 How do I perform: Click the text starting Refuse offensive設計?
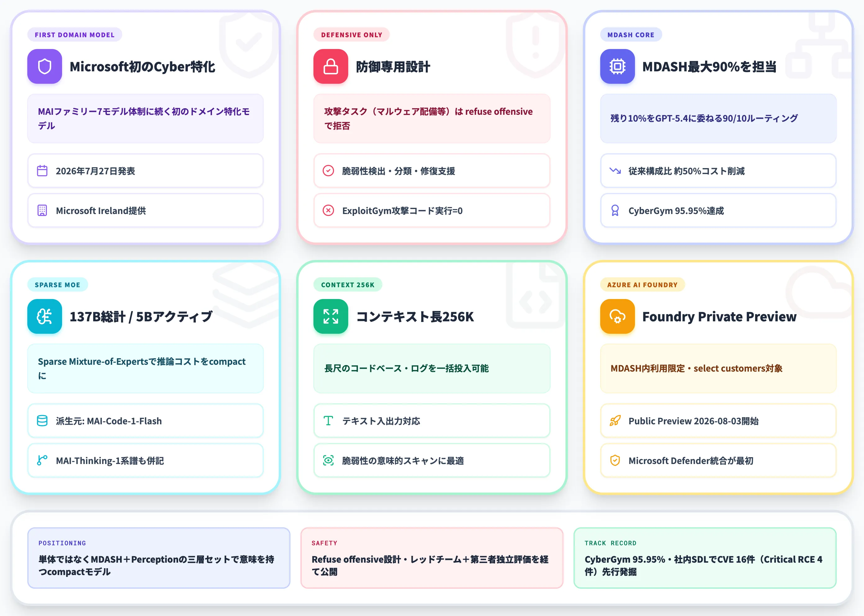pos(430,565)
